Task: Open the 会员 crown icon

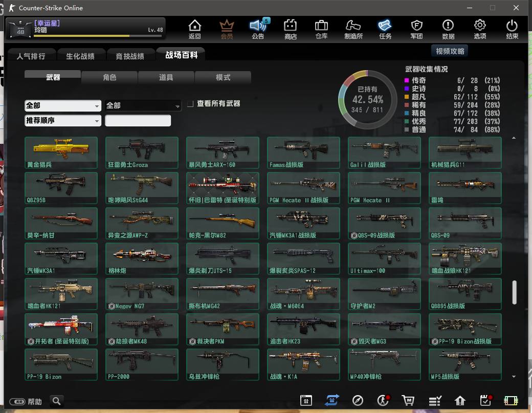Action: pyautogui.click(x=227, y=29)
